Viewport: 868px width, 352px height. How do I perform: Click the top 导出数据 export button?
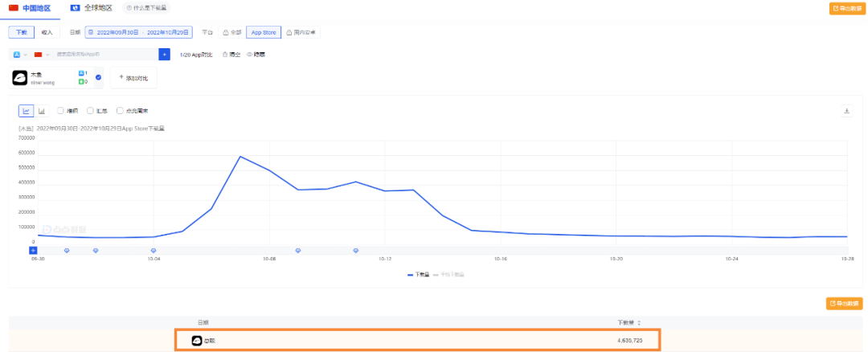845,8
